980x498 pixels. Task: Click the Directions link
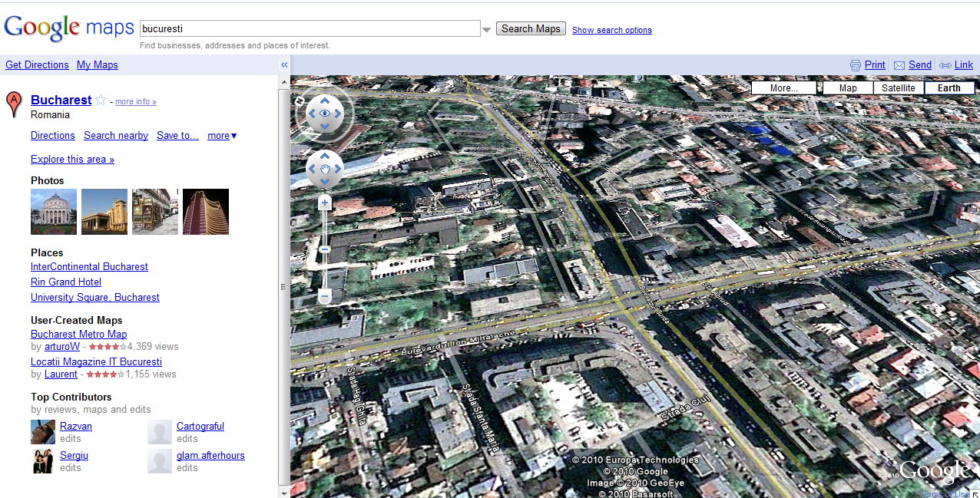point(53,136)
